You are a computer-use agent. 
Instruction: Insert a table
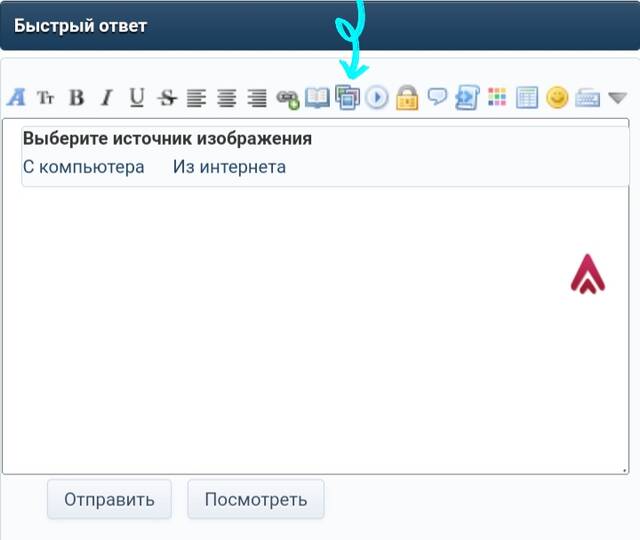(527, 98)
